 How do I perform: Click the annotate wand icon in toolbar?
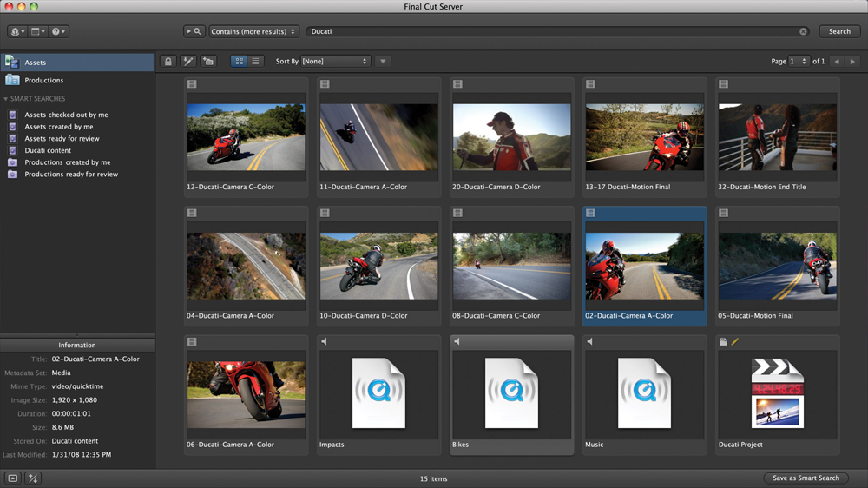click(x=188, y=62)
